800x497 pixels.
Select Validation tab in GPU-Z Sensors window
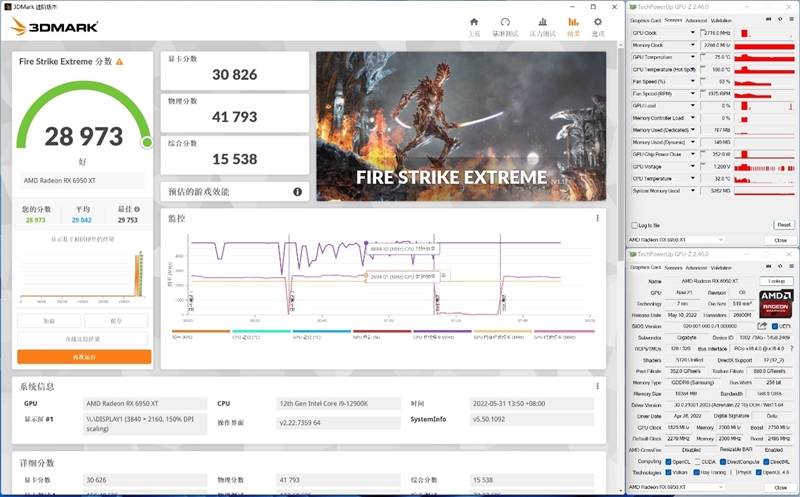pos(721,20)
